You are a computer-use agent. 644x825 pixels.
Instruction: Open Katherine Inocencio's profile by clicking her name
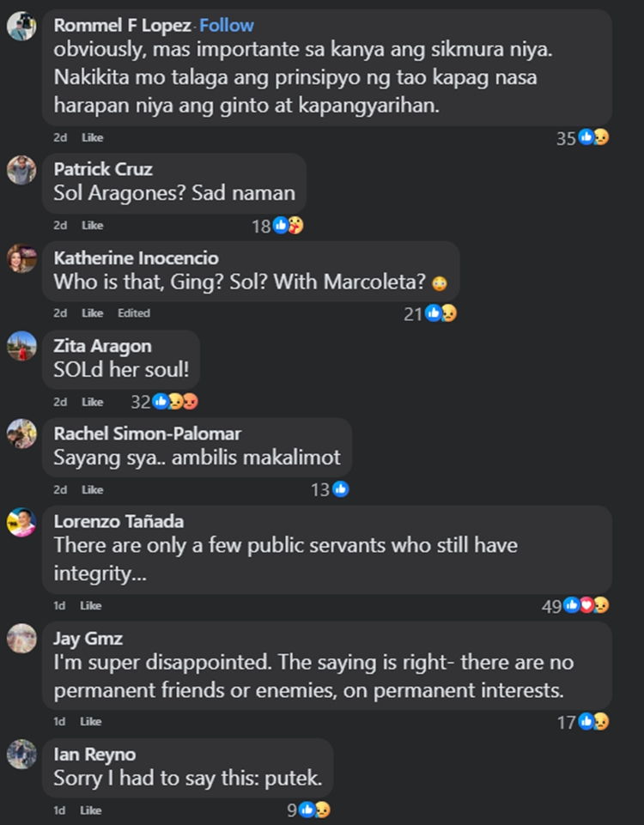click(x=135, y=258)
